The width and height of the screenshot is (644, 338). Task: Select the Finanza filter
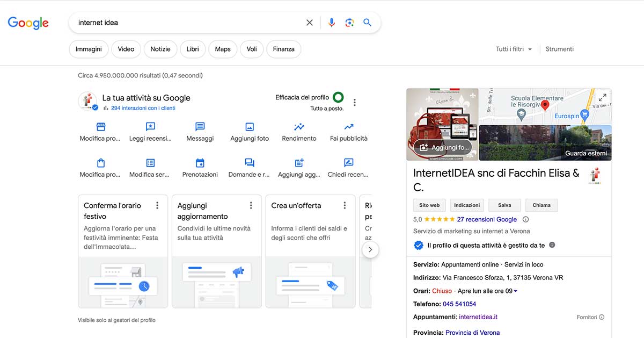(x=283, y=49)
